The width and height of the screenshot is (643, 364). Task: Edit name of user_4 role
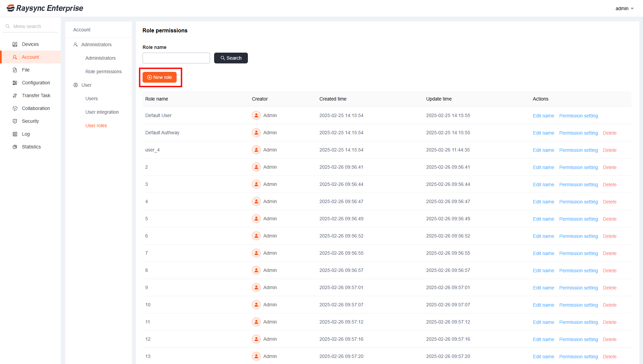(x=543, y=150)
